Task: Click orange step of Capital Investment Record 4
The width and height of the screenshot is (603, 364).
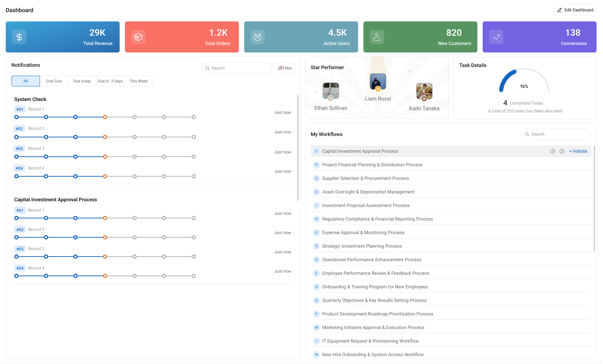Action: pos(105,276)
